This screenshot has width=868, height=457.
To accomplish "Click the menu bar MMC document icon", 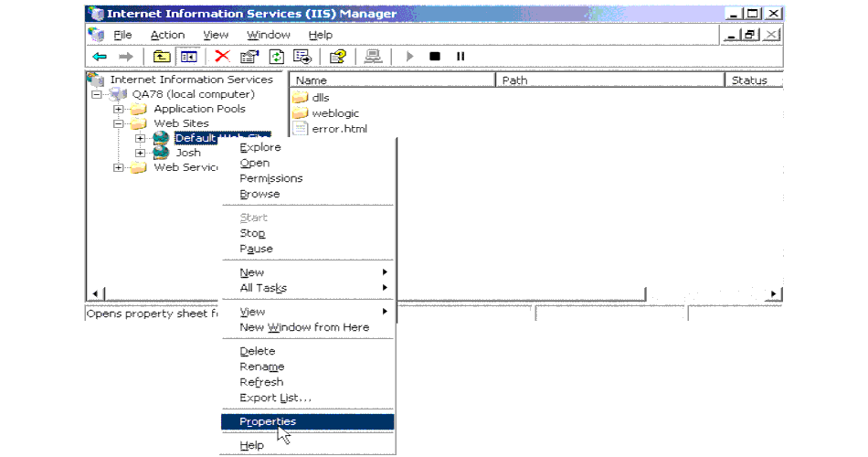I will [96, 35].
